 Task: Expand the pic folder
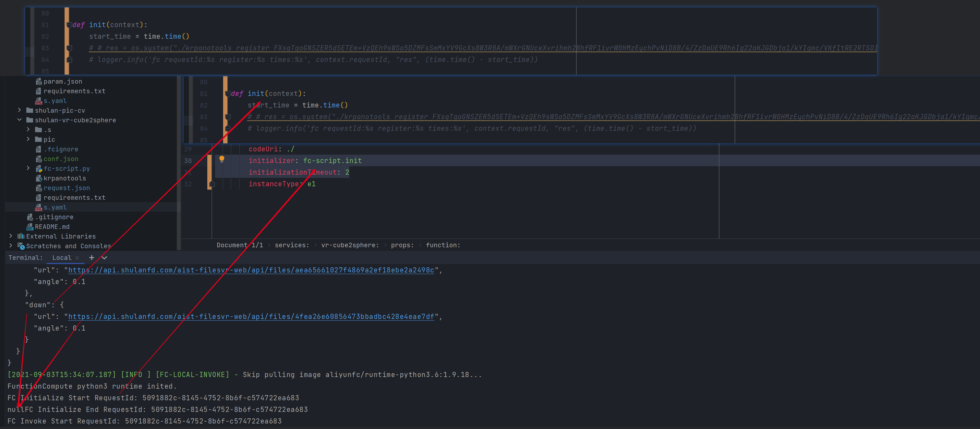pos(28,139)
